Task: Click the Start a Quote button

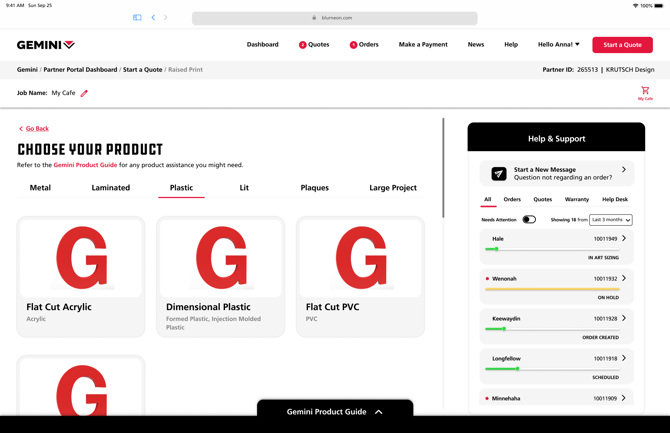Action: (x=622, y=45)
